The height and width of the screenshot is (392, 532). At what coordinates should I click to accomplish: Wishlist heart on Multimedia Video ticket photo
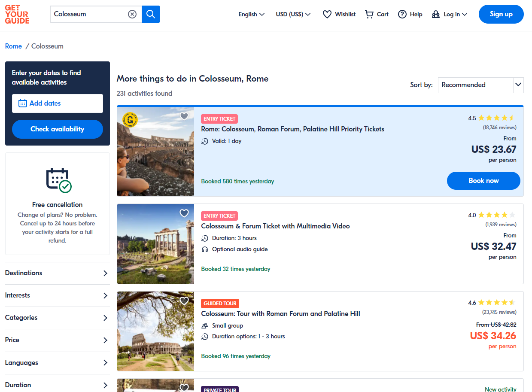pos(184,213)
